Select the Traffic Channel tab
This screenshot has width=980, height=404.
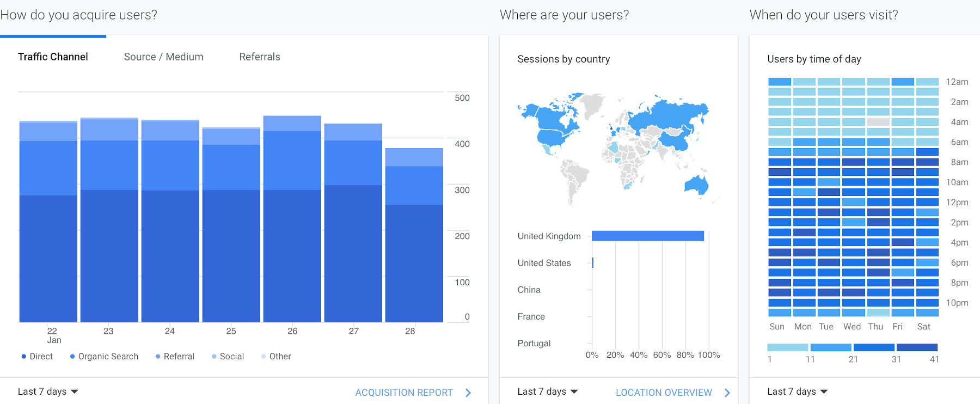53,57
